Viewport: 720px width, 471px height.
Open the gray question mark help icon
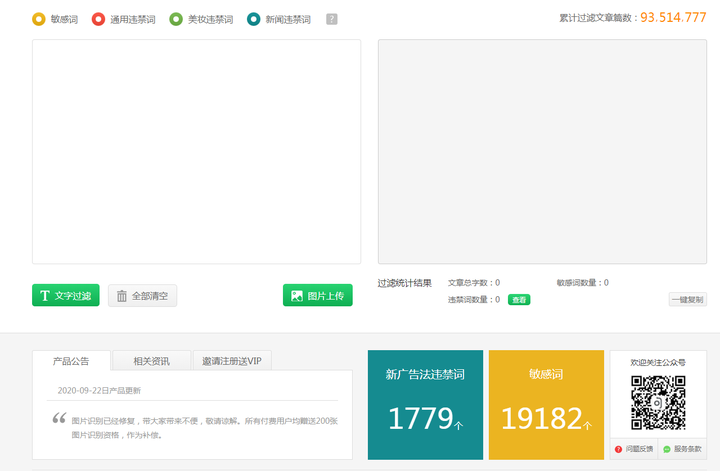pyautogui.click(x=332, y=19)
